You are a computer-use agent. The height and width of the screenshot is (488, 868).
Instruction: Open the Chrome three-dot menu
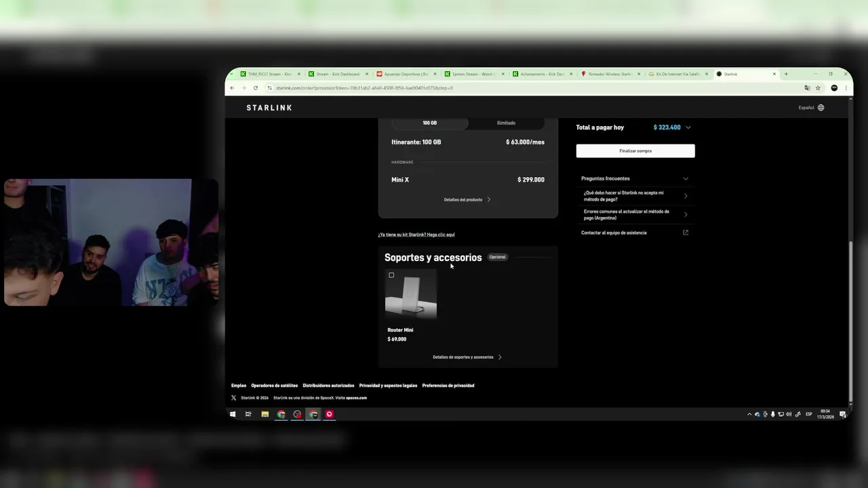point(845,88)
